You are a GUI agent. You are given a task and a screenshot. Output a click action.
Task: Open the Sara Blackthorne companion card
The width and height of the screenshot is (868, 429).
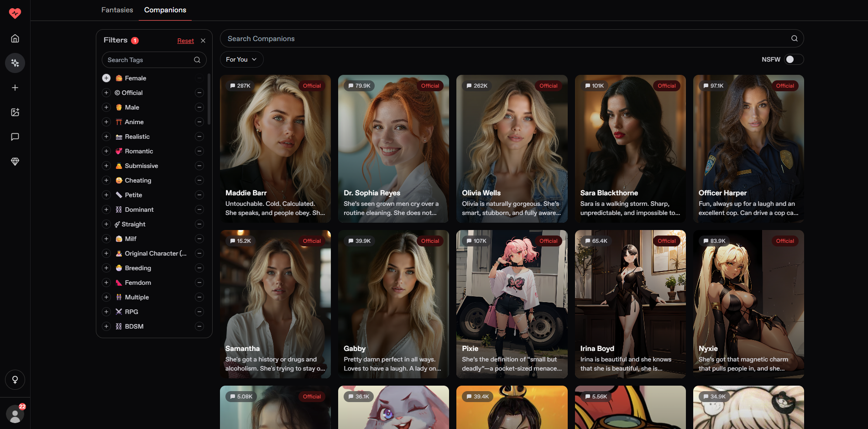tap(630, 149)
